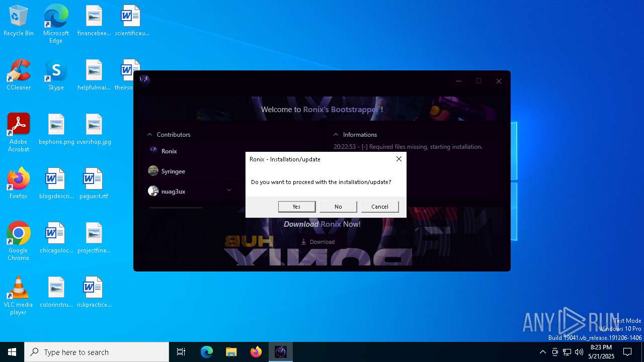Select the overshop.jpg file icon
This screenshot has height=362, width=644.
tap(94, 130)
